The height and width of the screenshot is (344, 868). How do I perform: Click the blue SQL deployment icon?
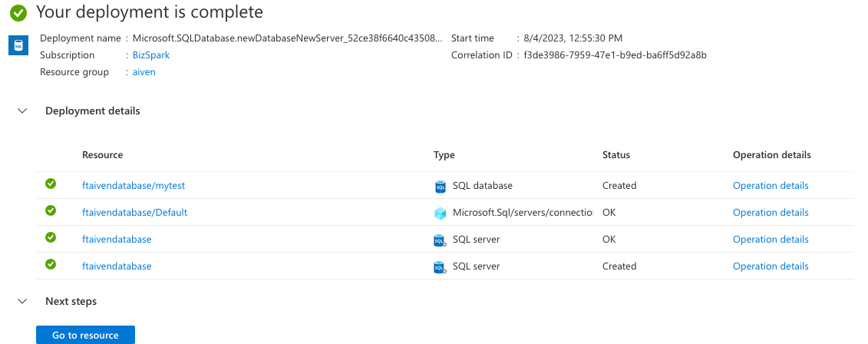pos(18,45)
